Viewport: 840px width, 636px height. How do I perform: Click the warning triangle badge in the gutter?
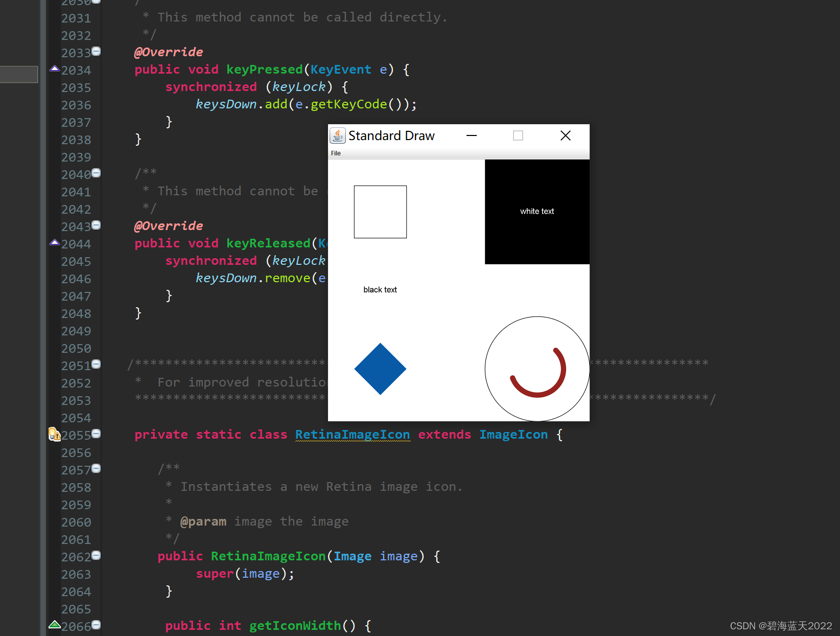tap(57, 436)
